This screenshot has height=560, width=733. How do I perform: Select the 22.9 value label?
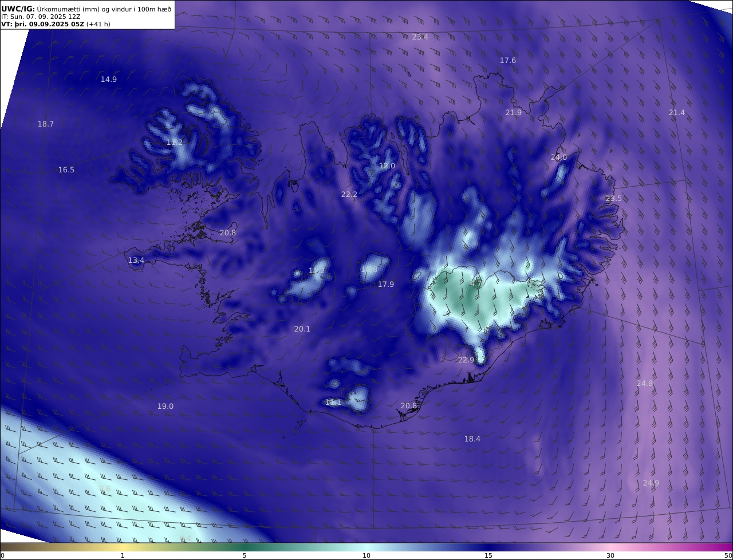pos(466,360)
